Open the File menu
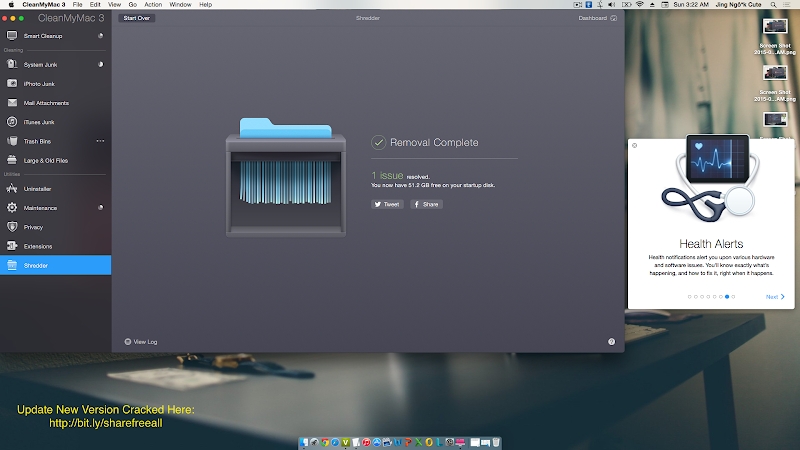The image size is (800, 450). [78, 5]
